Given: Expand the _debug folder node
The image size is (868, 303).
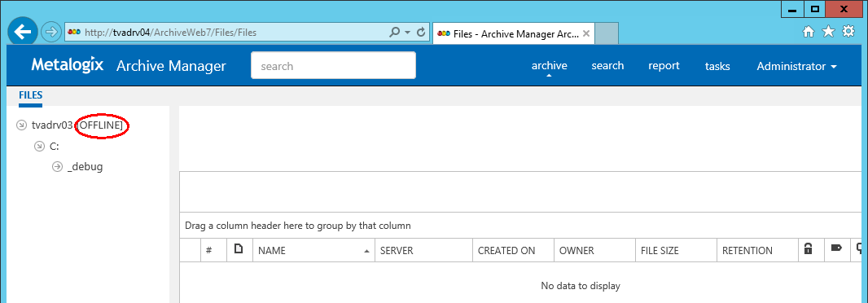Looking at the screenshot, I should [x=57, y=167].
